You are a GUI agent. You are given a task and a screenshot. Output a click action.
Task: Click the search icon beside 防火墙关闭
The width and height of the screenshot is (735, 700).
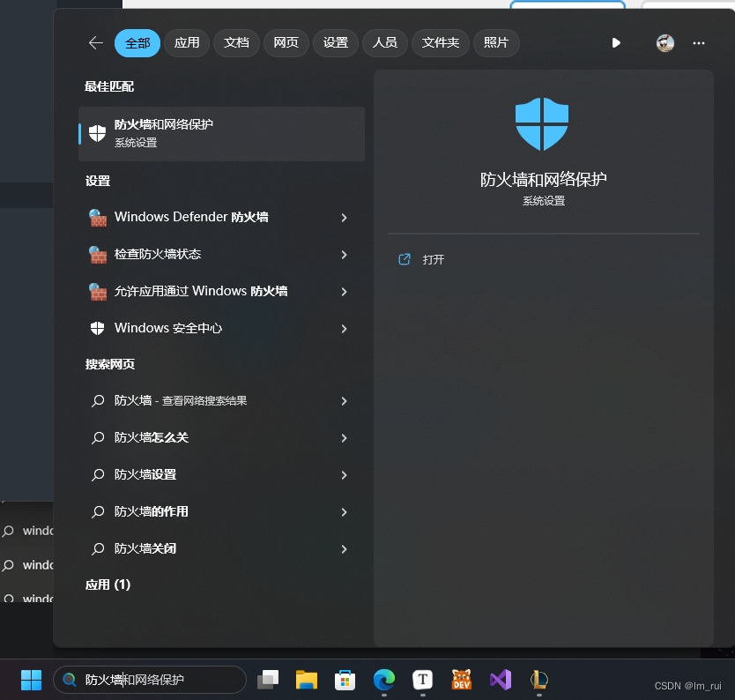[x=98, y=549]
